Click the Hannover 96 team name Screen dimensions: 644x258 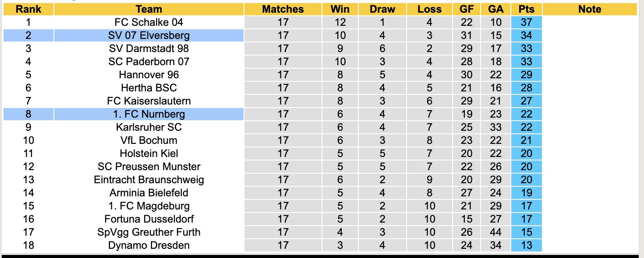click(x=149, y=75)
